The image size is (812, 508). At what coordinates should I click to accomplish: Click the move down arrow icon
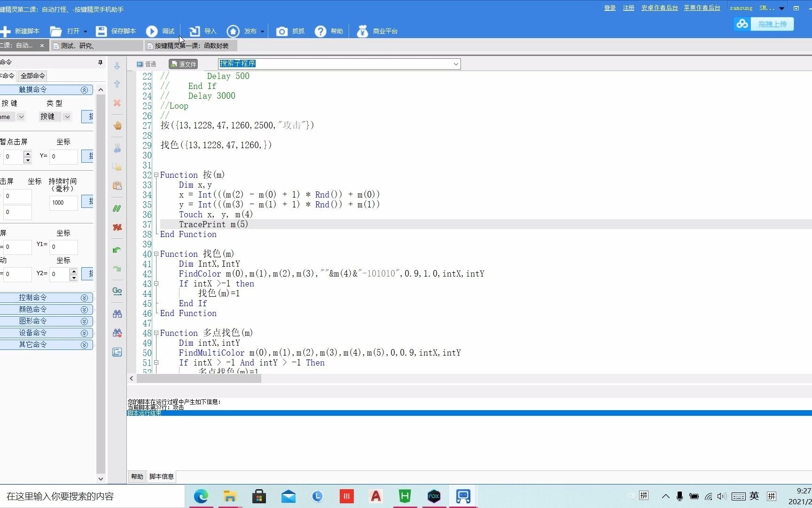(x=117, y=66)
